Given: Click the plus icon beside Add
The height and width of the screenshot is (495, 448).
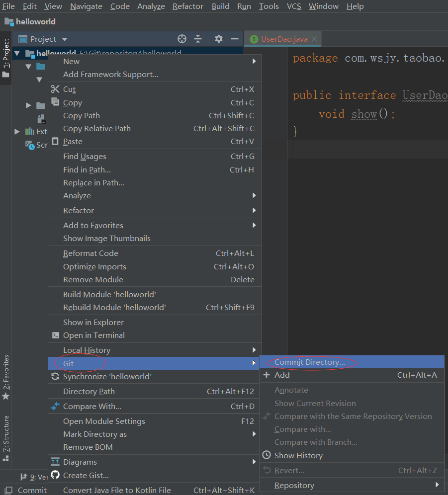Looking at the screenshot, I should 267,375.
